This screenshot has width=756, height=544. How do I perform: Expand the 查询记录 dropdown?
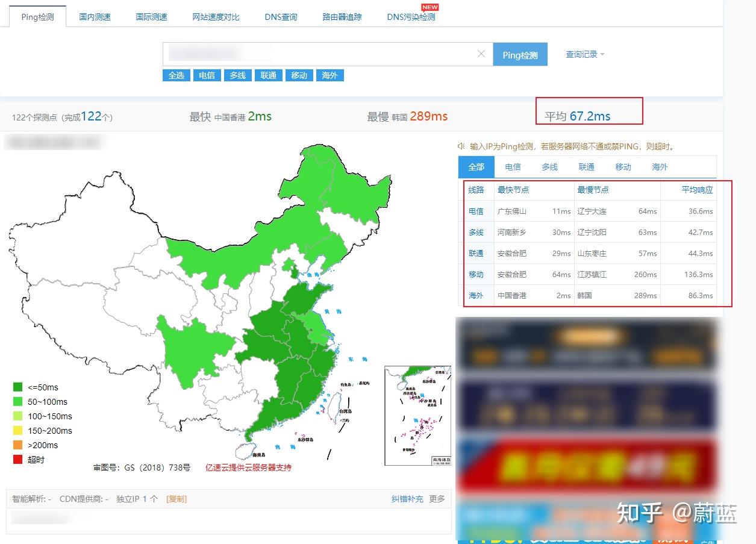[x=585, y=54]
